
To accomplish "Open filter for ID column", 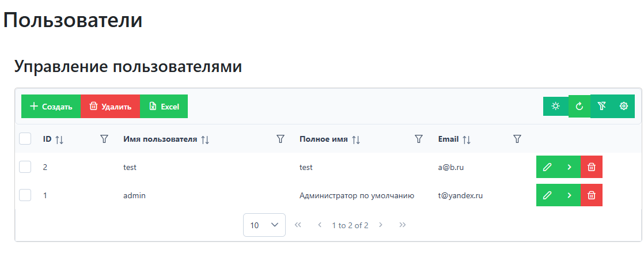I will pyautogui.click(x=104, y=139).
